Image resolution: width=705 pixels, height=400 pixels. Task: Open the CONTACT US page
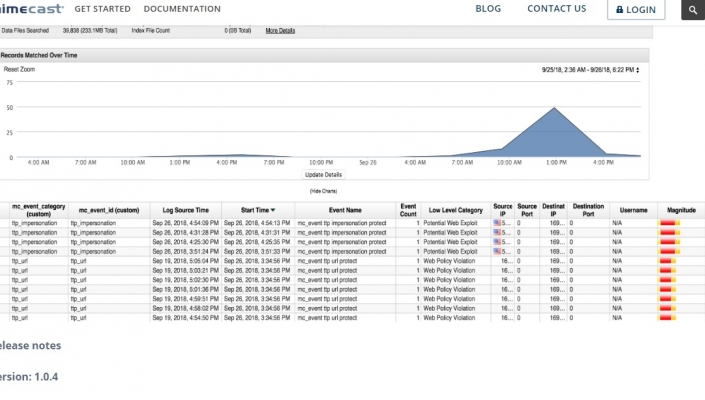[557, 9]
